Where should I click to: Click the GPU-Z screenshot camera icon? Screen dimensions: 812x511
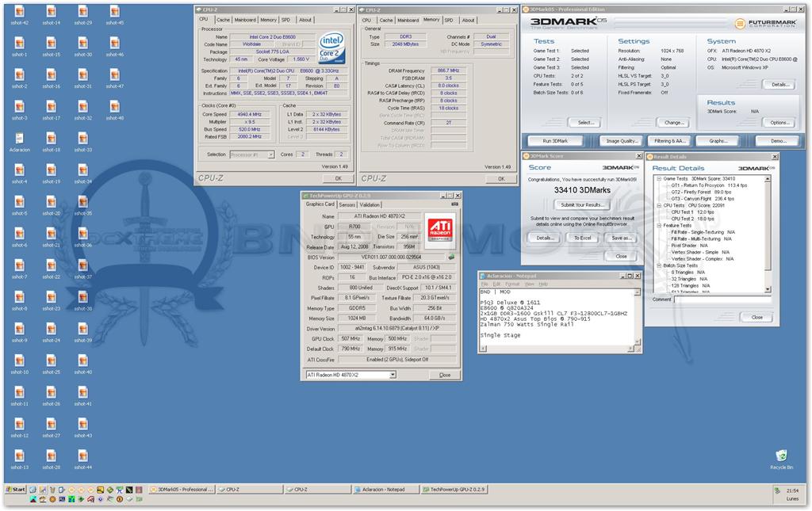pos(454,204)
